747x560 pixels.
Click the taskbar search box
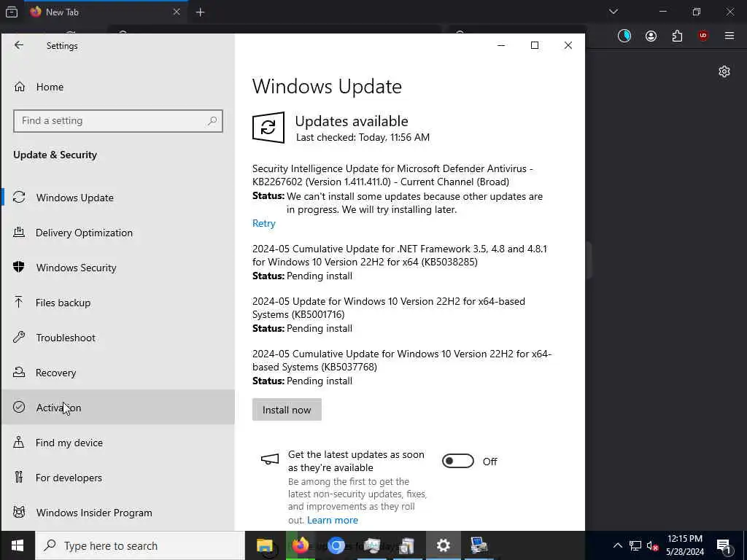coord(140,545)
